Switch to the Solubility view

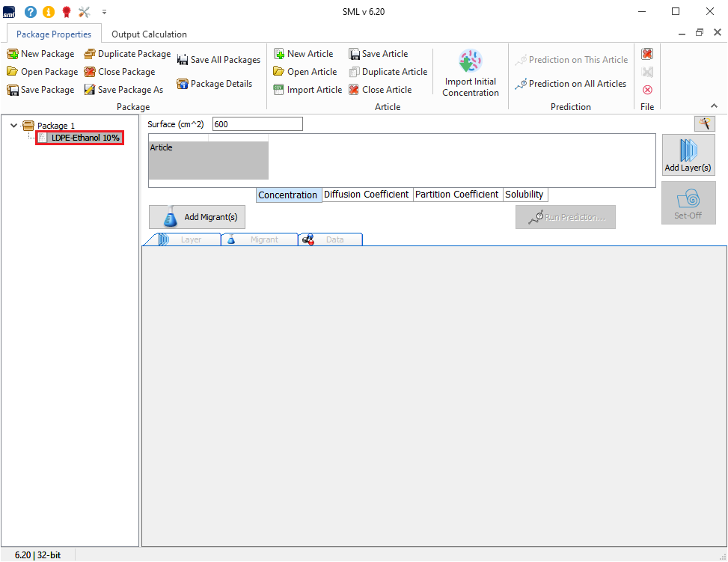(x=524, y=195)
